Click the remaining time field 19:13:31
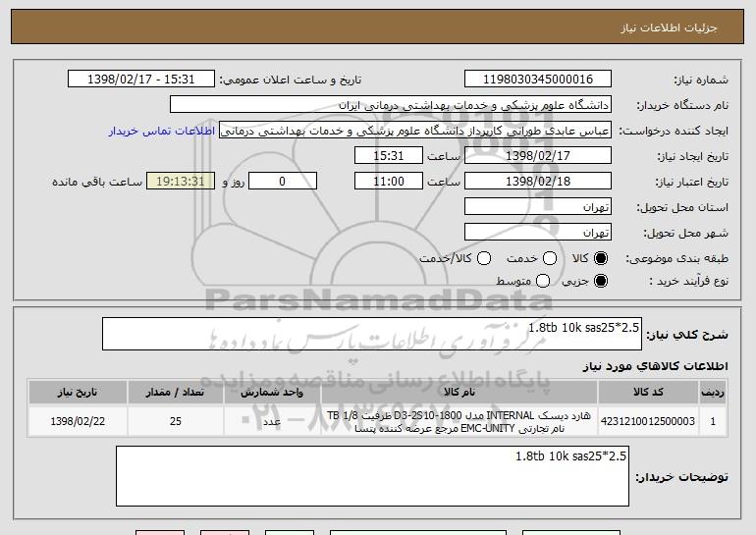Screen dimensions: 756x535 pos(181,182)
